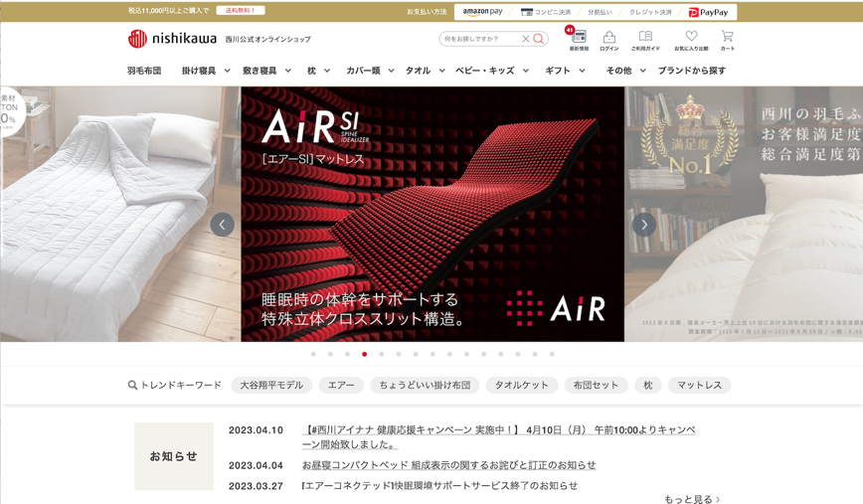Open the カバー類 menu label
The image size is (863, 504).
point(363,71)
